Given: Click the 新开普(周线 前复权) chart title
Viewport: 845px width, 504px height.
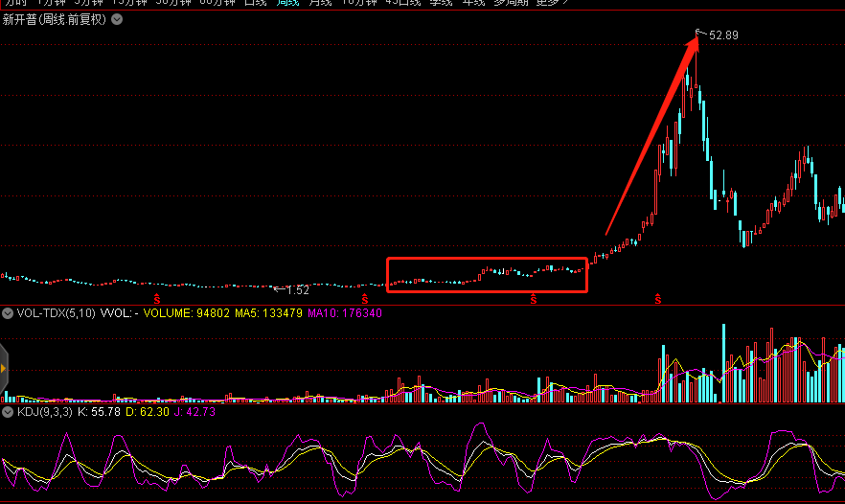Looking at the screenshot, I should 54,20.
